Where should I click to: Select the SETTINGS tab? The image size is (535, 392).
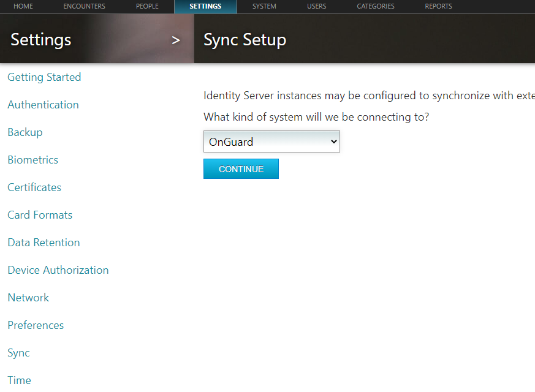pyautogui.click(x=205, y=7)
